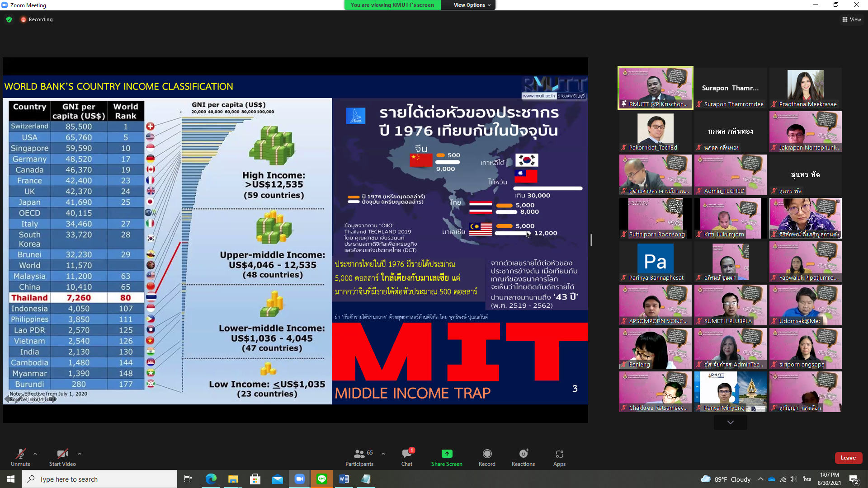
Task: Expand audio options arrow next to Unmute
Action: click(35, 454)
